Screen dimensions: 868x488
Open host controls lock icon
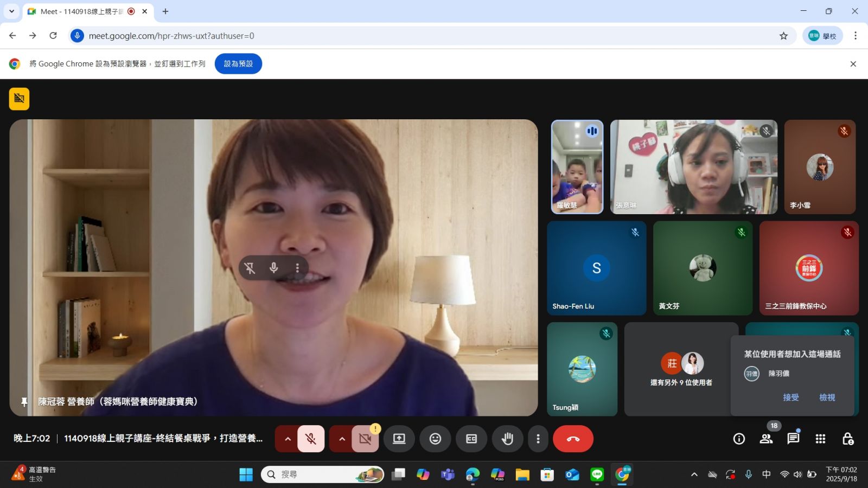coord(847,439)
